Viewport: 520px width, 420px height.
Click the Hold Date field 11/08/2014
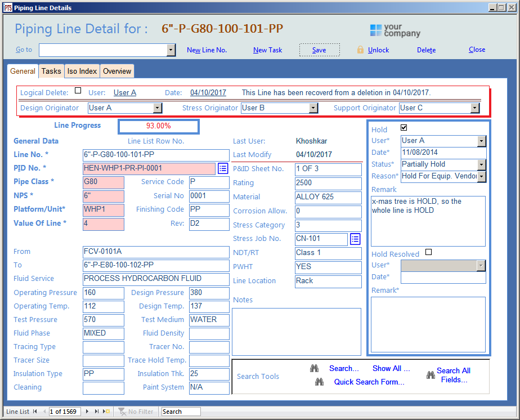443,152
